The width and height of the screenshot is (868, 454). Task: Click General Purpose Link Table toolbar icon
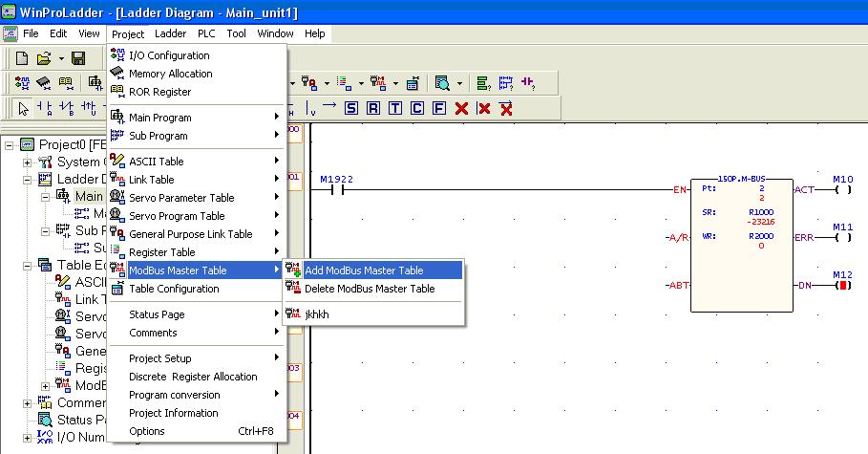(x=309, y=83)
